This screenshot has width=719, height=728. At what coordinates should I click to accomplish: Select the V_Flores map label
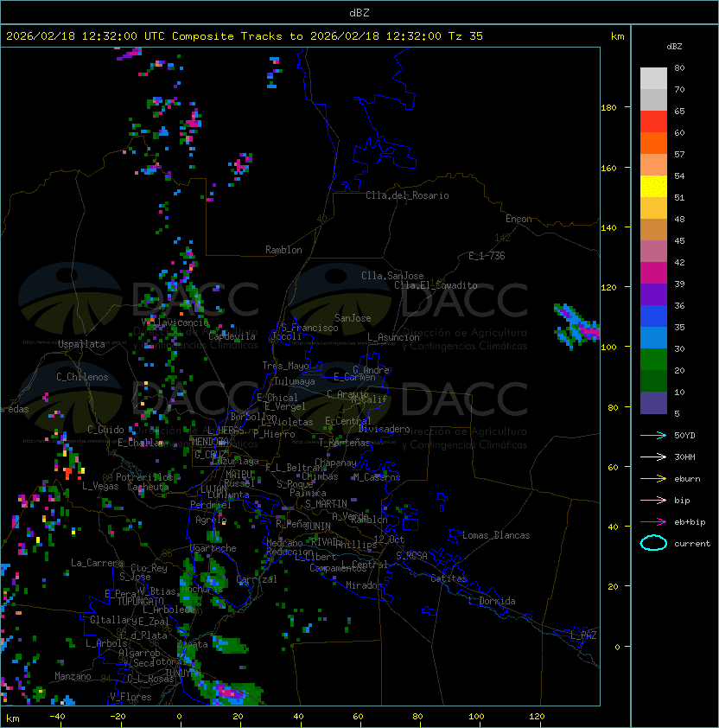pos(130,697)
